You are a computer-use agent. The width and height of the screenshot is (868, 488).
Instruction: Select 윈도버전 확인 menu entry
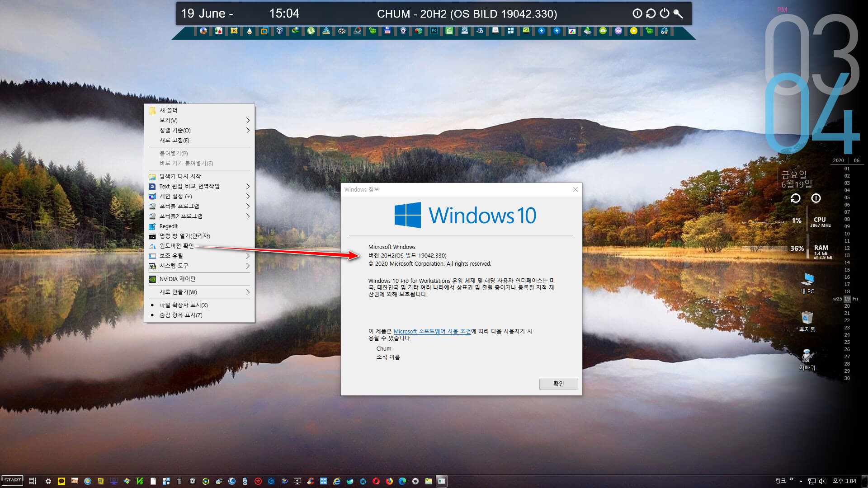pyautogui.click(x=199, y=246)
